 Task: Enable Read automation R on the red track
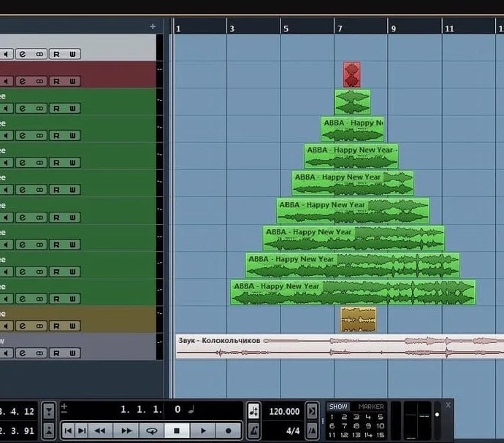[x=56, y=81]
